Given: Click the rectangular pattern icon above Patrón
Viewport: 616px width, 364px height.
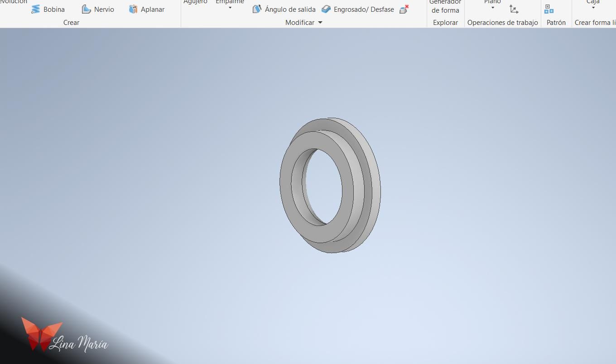Looking at the screenshot, I should click(x=549, y=9).
